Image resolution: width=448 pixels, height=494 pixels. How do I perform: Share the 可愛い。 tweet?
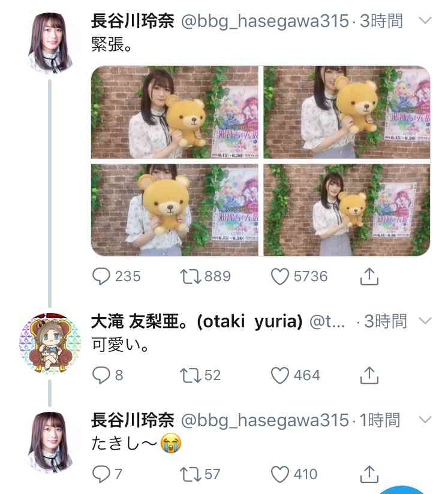pos(369,375)
